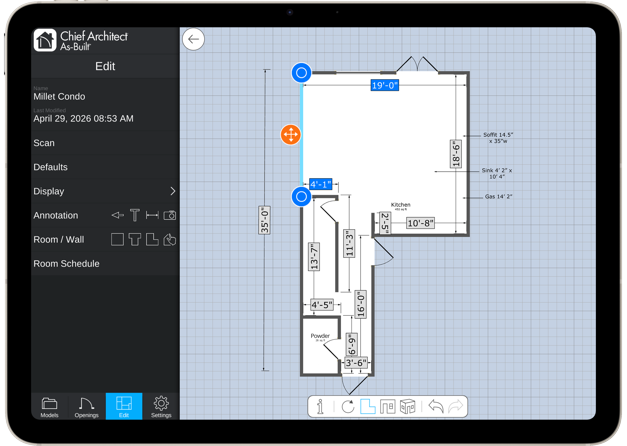Click the 11'-3" dimension label
Screen dimensions: 627x446
click(349, 244)
